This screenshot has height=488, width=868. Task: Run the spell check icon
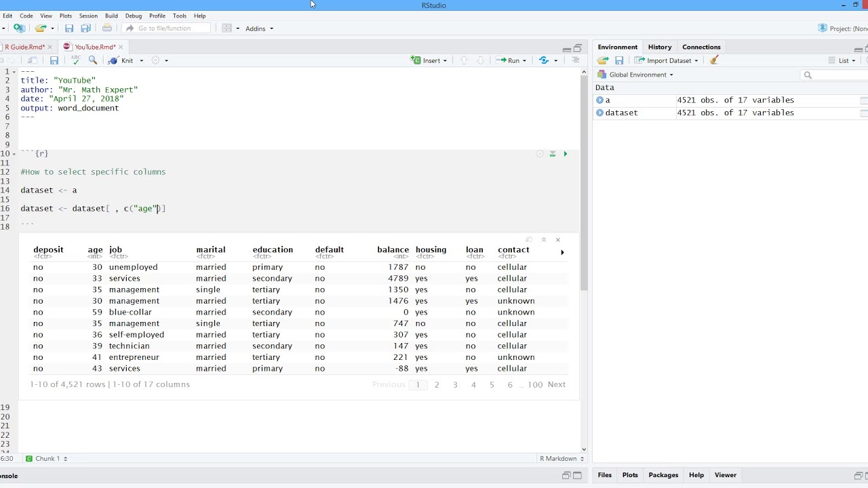[x=75, y=60]
